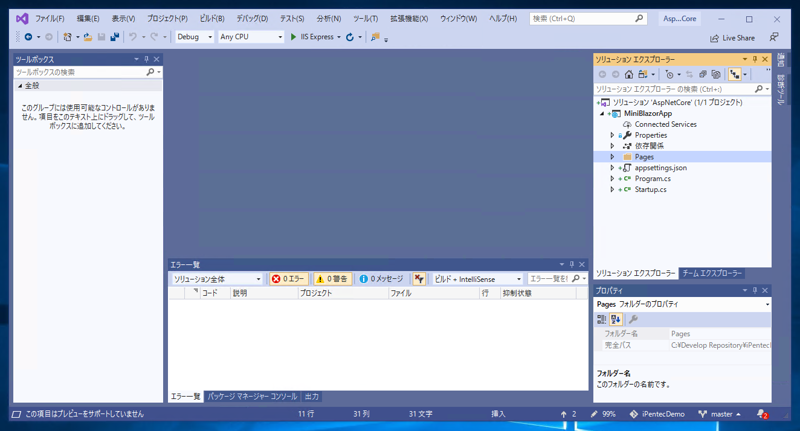Click the categorized view icon in Properties
This screenshot has width=800, height=431.
click(602, 319)
